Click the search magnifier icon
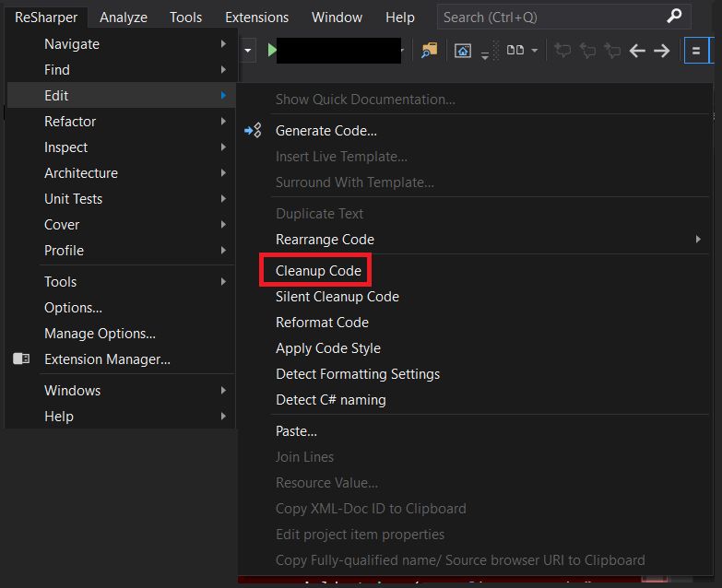 674,17
